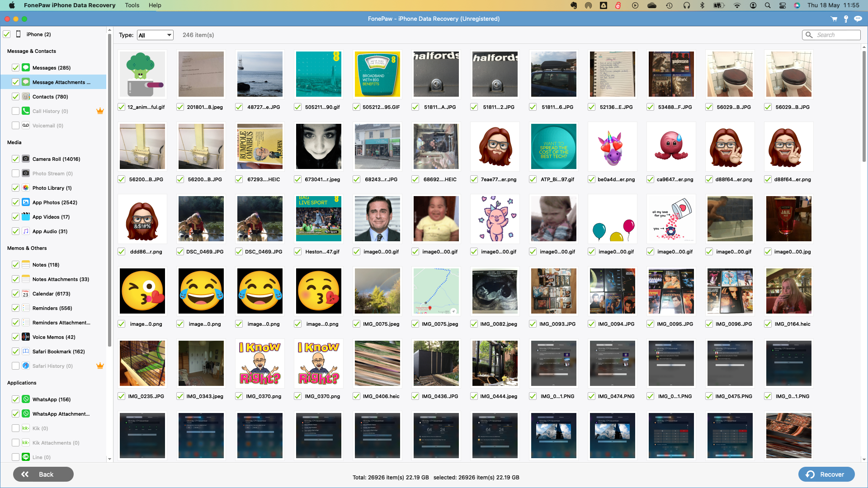This screenshot has width=868, height=488.
Task: Select the App Photos sidebar icon
Action: tap(26, 202)
